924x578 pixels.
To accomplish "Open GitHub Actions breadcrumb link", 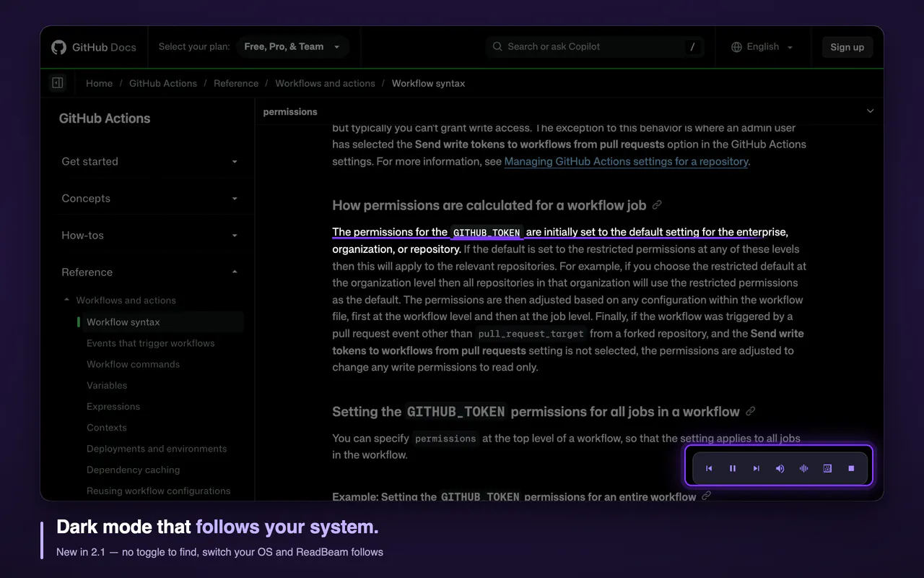I will pos(163,83).
